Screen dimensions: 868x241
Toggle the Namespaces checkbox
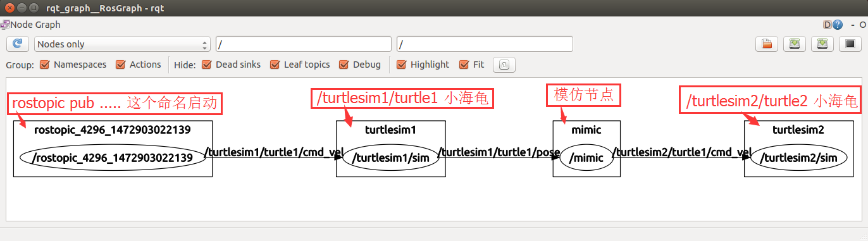pos(45,65)
